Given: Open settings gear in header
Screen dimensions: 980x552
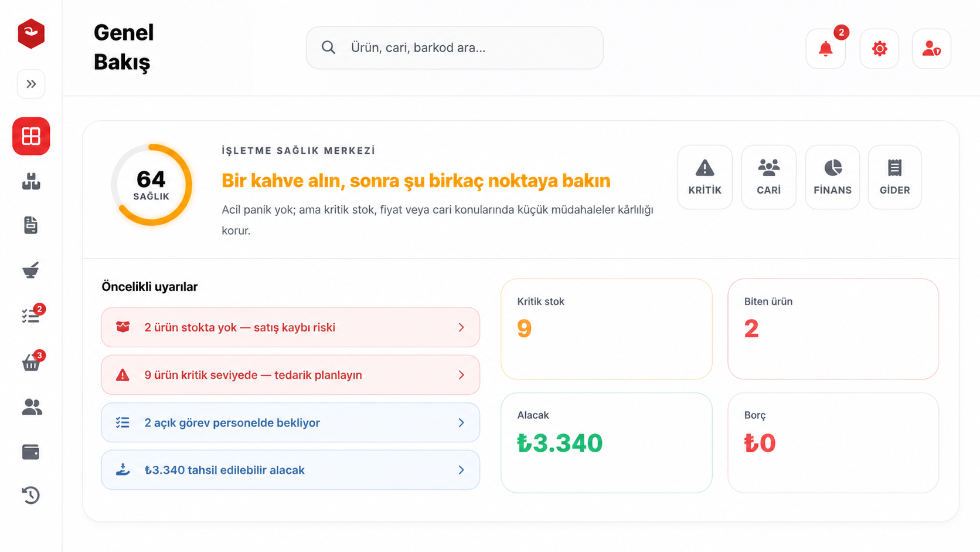Looking at the screenshot, I should click(x=879, y=48).
